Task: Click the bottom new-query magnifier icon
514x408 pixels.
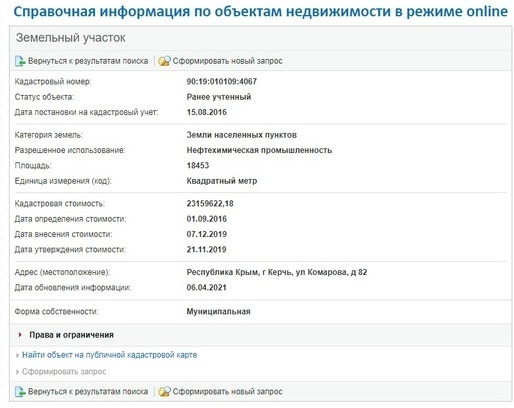Action: [x=164, y=392]
